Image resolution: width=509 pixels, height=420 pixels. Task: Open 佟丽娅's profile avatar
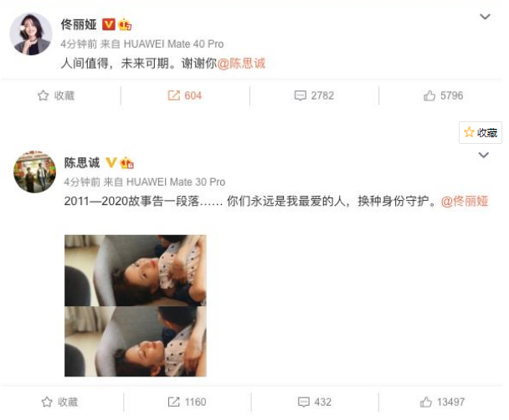pyautogui.click(x=31, y=34)
